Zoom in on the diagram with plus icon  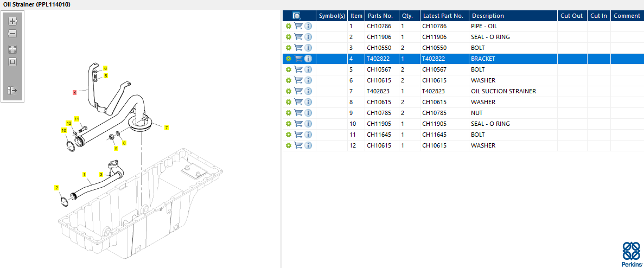pyautogui.click(x=12, y=21)
